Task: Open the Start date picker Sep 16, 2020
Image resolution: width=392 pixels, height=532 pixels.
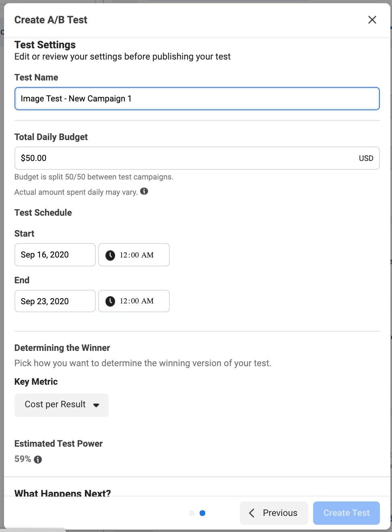Action: (x=55, y=255)
